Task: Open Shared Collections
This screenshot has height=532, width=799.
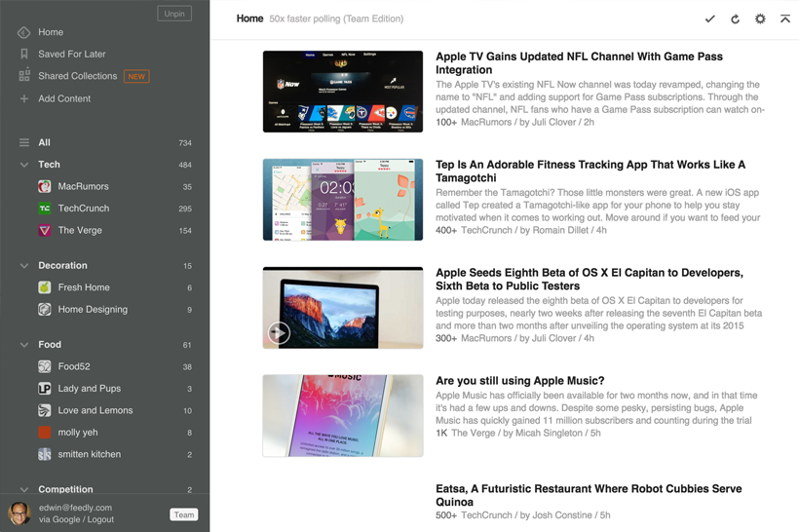Action: (77, 76)
